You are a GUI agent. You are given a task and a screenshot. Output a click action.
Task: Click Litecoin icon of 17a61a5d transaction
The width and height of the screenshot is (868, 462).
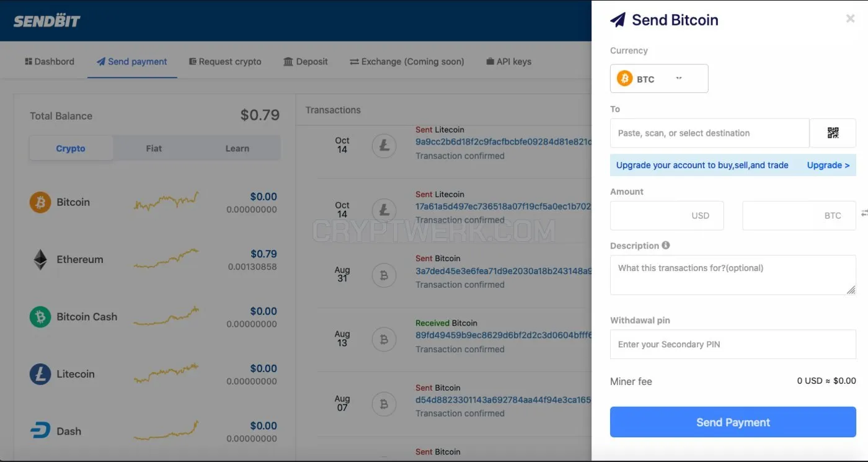(384, 211)
